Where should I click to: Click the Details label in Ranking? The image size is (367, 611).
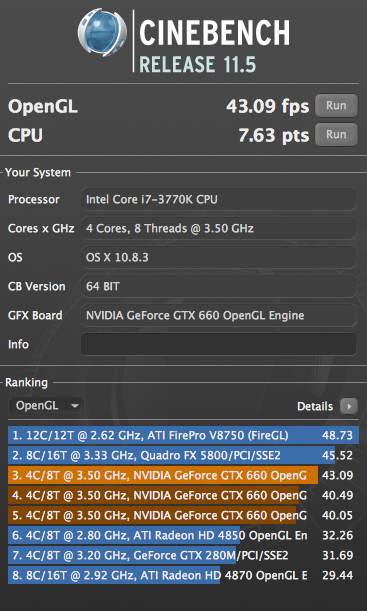click(315, 406)
